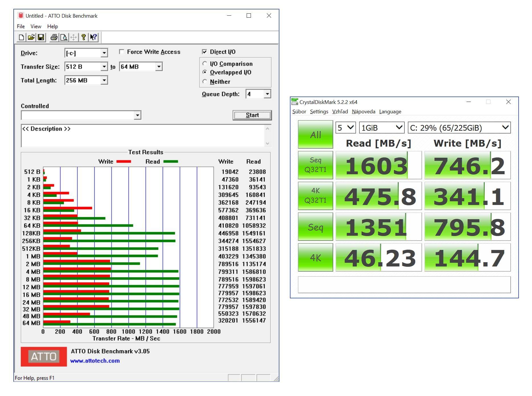Click the yellow question mark About icon
Image resolution: width=532 pixels, height=396 pixels.
[x=83, y=37]
